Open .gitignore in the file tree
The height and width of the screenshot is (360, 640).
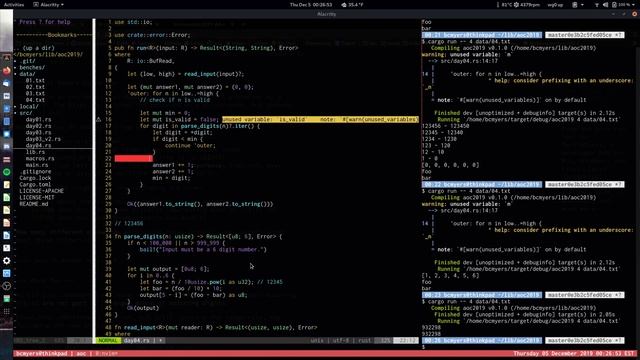pyautogui.click(x=35, y=171)
